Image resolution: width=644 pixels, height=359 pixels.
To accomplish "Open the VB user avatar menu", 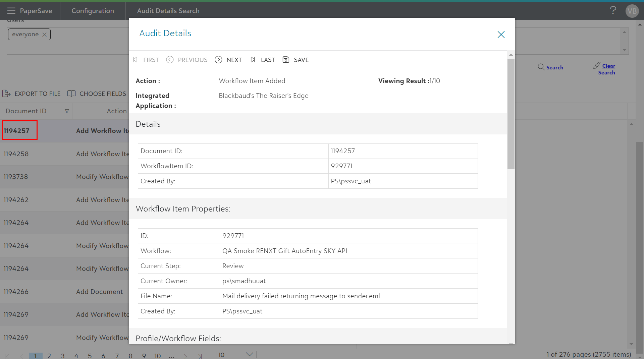I will click(632, 11).
